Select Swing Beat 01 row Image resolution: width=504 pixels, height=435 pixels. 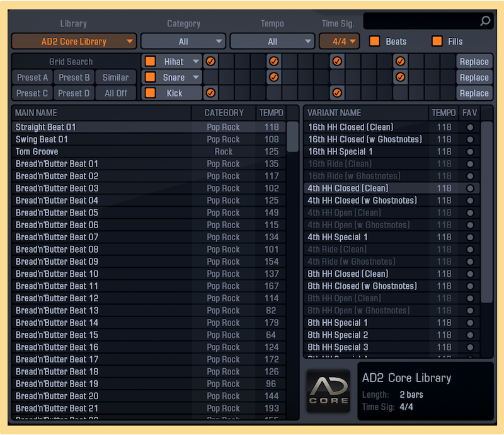(149, 139)
